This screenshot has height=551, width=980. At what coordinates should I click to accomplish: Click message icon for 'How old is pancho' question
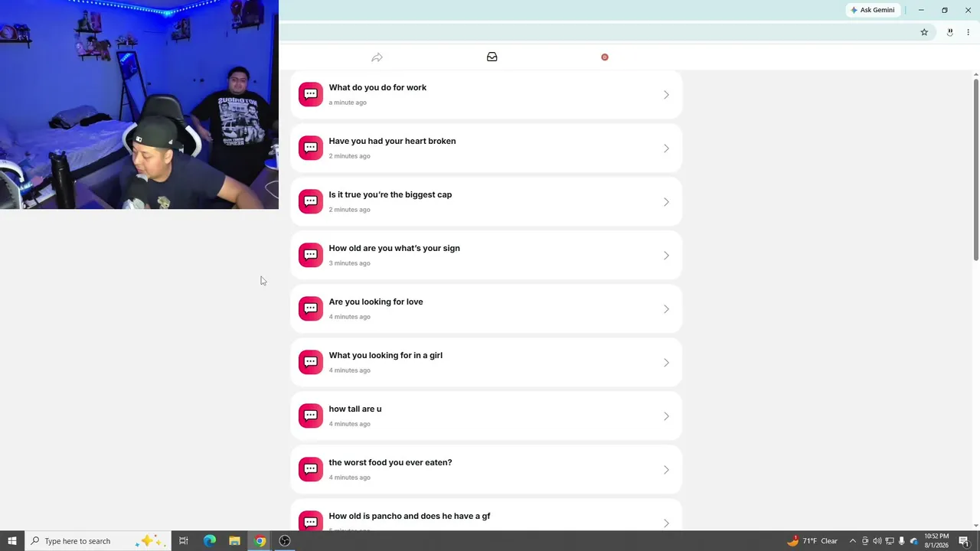coord(311,522)
